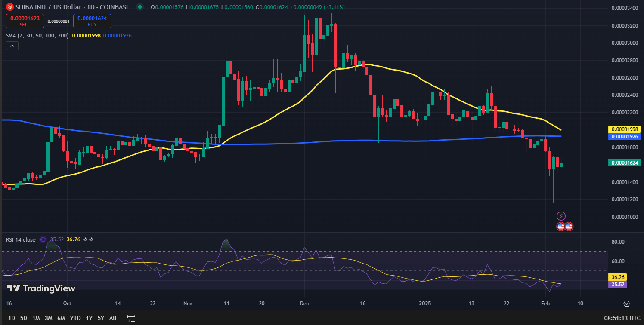Screen dimensions: 644x325
Task: Click the RSI legend value 35.52
Action: pos(57,239)
